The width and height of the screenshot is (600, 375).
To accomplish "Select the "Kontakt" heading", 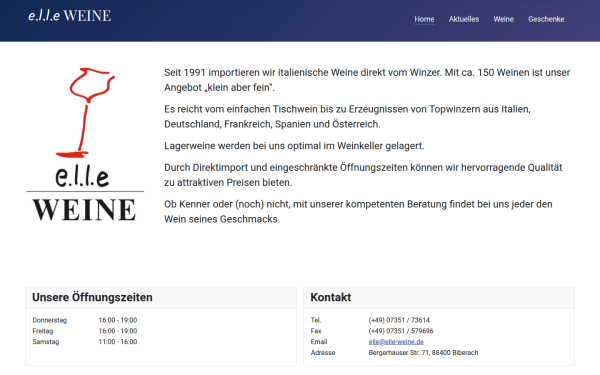I will 331,297.
